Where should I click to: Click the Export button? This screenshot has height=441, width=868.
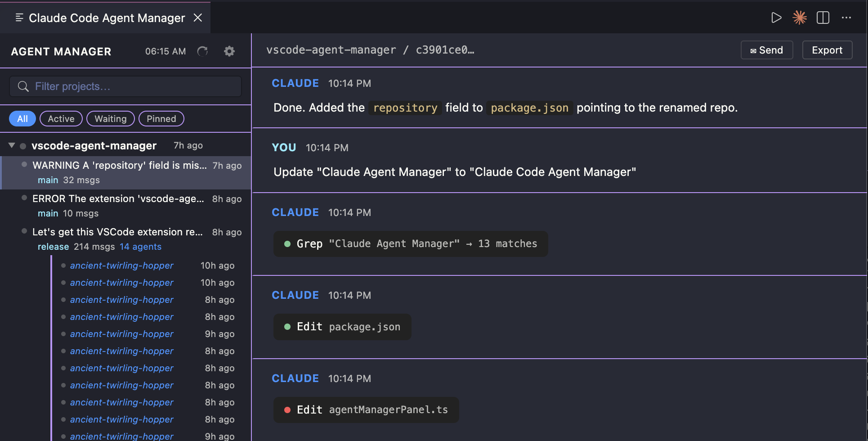[x=827, y=50]
